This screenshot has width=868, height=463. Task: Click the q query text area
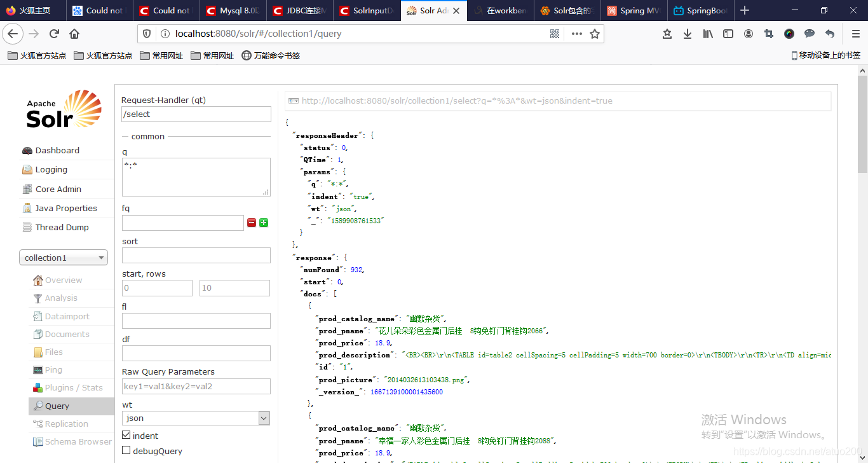[196, 177]
